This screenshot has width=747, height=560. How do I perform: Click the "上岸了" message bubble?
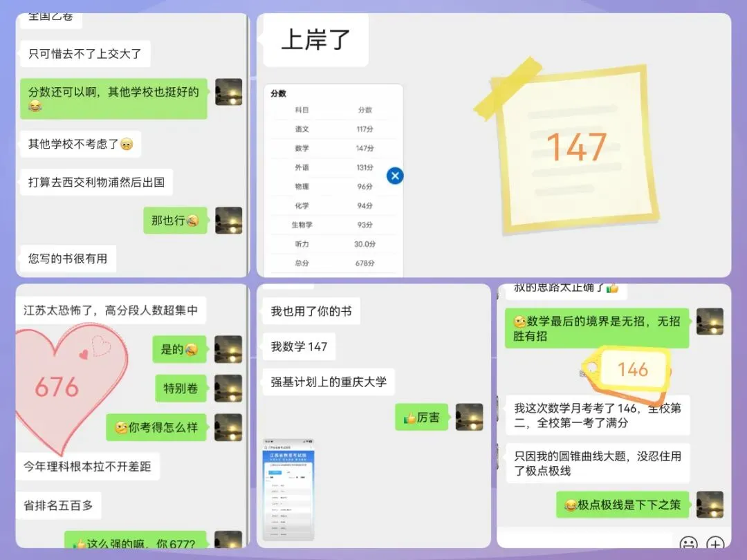point(315,40)
